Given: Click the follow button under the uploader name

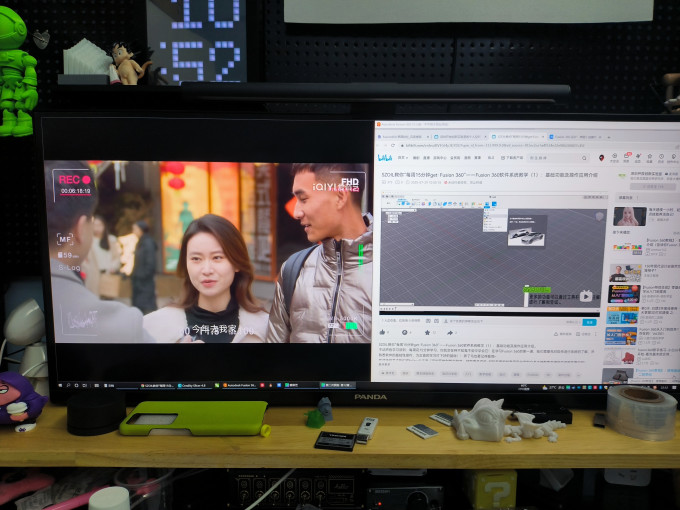Looking at the screenshot, I should [x=653, y=186].
